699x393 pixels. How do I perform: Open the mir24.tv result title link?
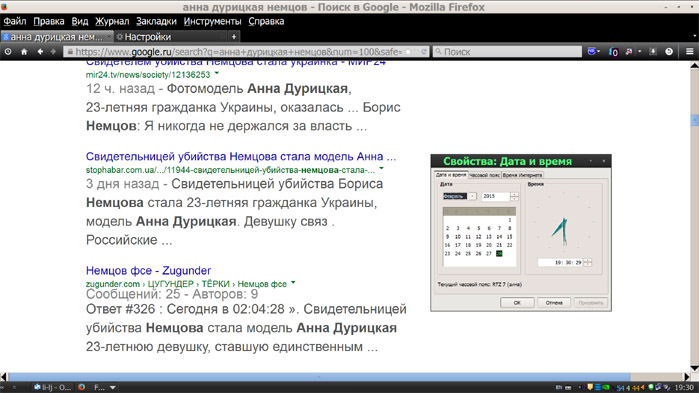[236, 63]
